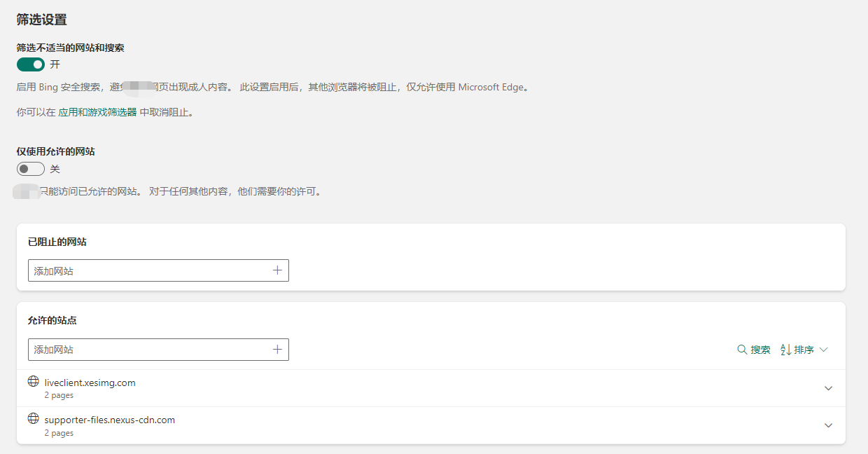Click the globe icon beside supporter-files.nexus-cdn.com
This screenshot has width=868, height=454.
pyautogui.click(x=33, y=419)
